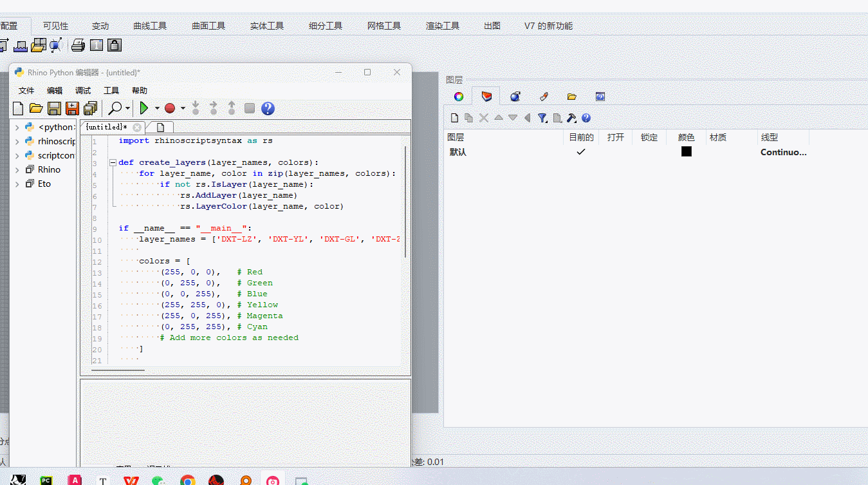
Task: Switch to the 渲染工具 ribbon tab
Action: tap(442, 26)
